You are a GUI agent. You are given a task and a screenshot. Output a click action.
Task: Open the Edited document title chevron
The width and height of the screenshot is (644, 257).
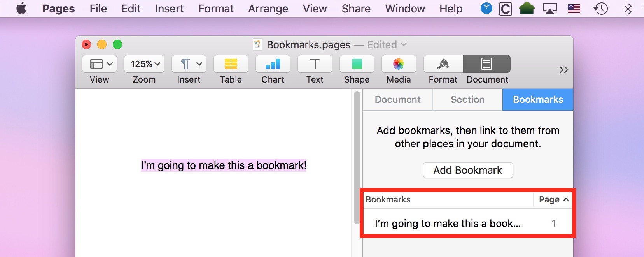404,45
